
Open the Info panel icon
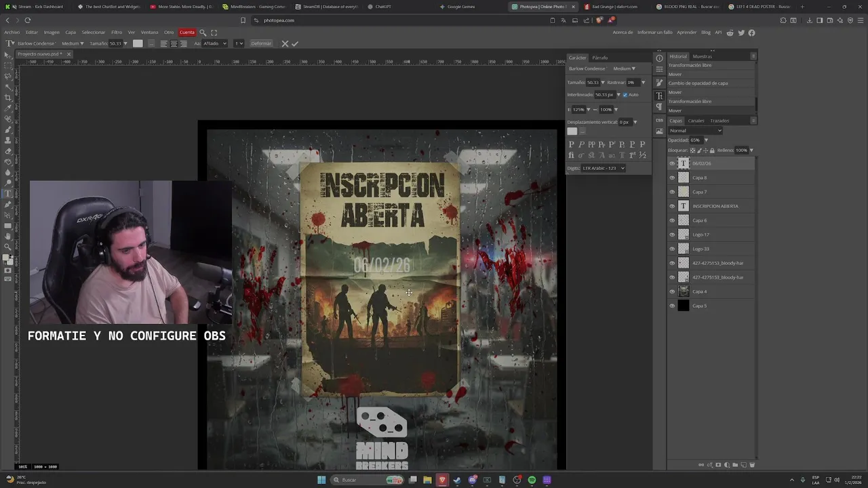659,58
